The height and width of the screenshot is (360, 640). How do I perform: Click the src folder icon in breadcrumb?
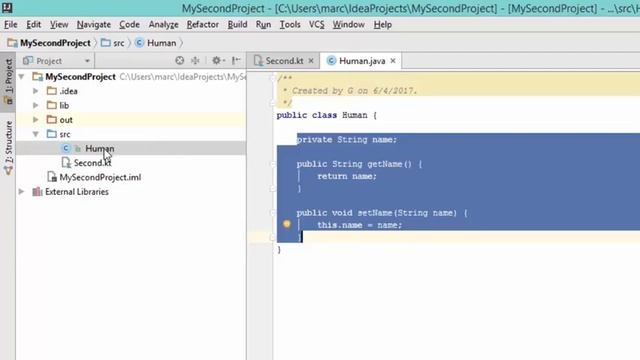(x=106, y=42)
